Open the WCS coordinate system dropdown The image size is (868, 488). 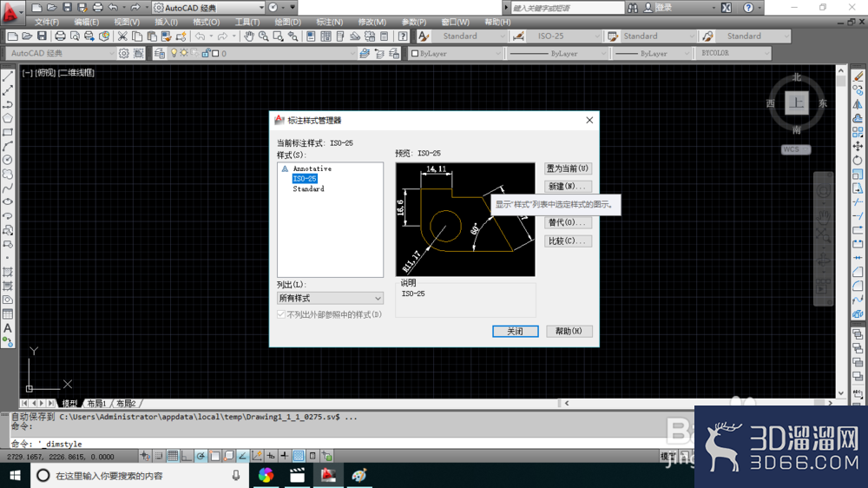pyautogui.click(x=796, y=149)
